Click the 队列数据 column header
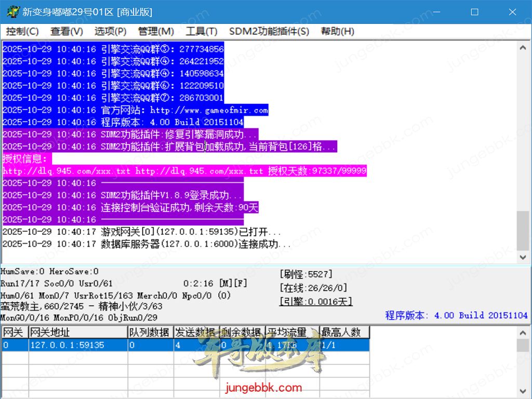The image size is (532, 399). [x=150, y=332]
